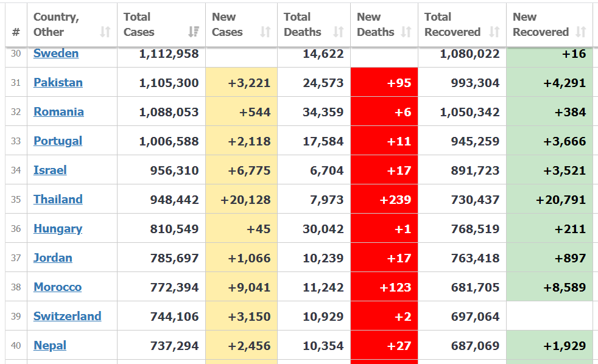Select Israel total deaths 6,704
This screenshot has width=598, height=364.
pyautogui.click(x=327, y=170)
